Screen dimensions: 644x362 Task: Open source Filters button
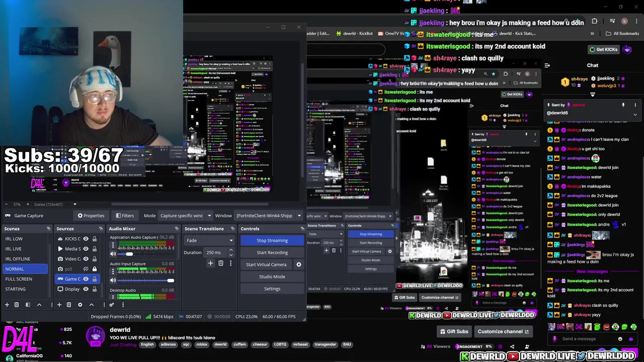(x=125, y=216)
